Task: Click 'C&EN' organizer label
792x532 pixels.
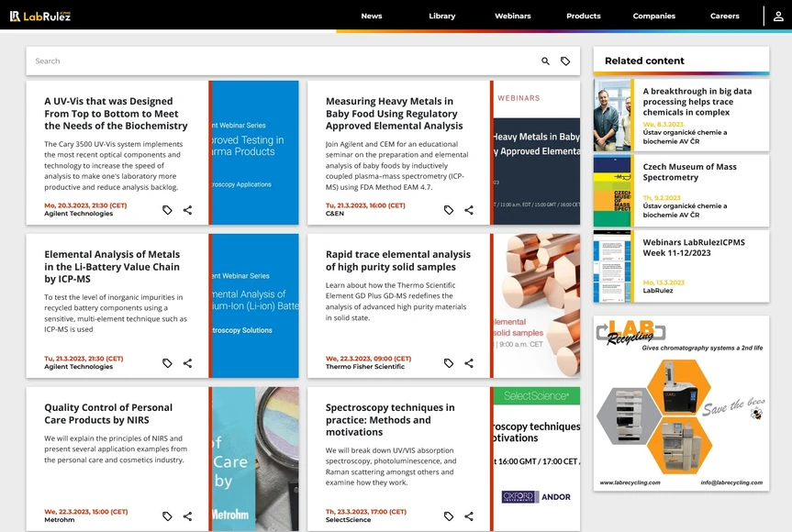Action: pos(334,214)
